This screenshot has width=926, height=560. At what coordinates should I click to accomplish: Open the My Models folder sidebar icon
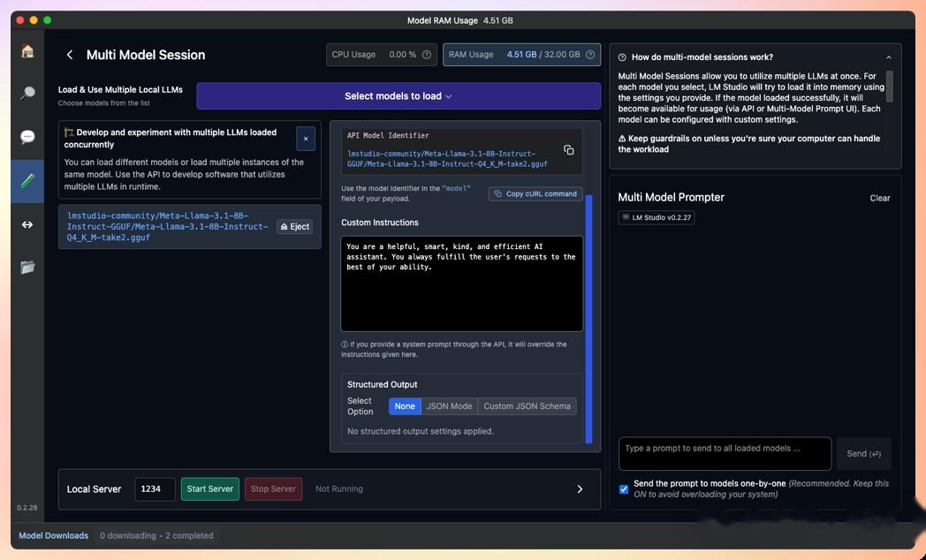27,268
